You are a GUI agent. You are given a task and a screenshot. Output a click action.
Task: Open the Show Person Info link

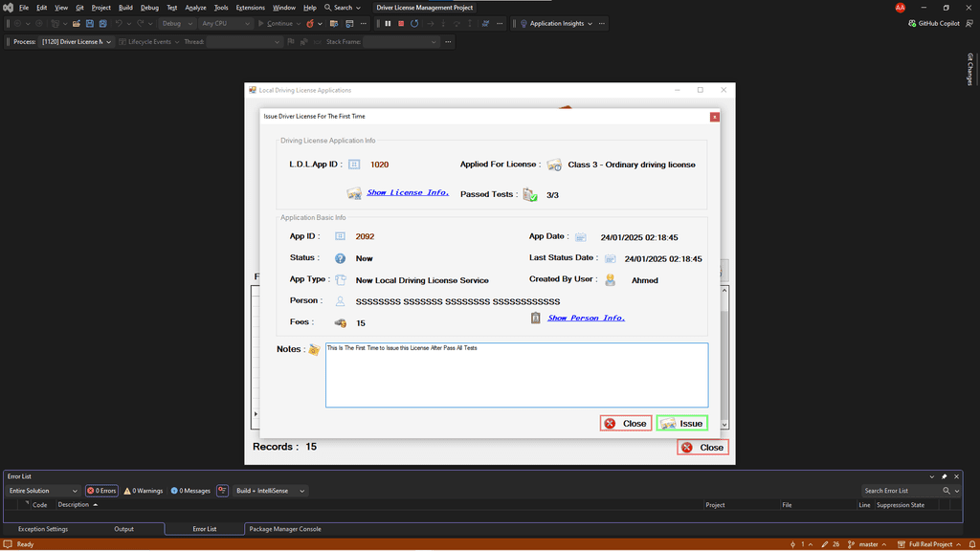586,318
